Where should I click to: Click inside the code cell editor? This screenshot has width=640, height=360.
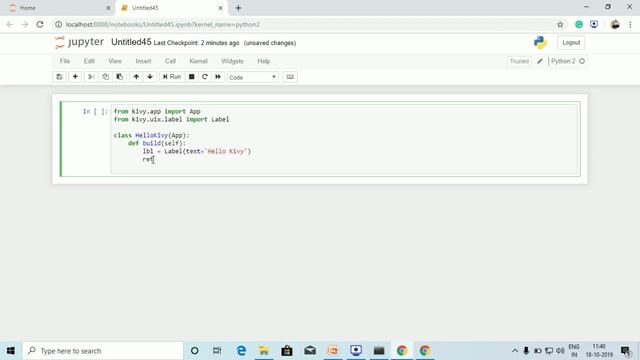click(x=344, y=139)
